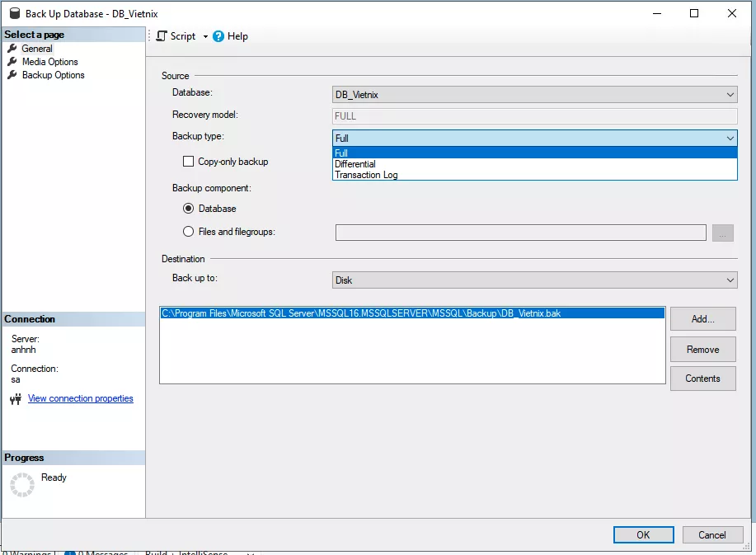Choose Transaction Log backup type

(366, 175)
